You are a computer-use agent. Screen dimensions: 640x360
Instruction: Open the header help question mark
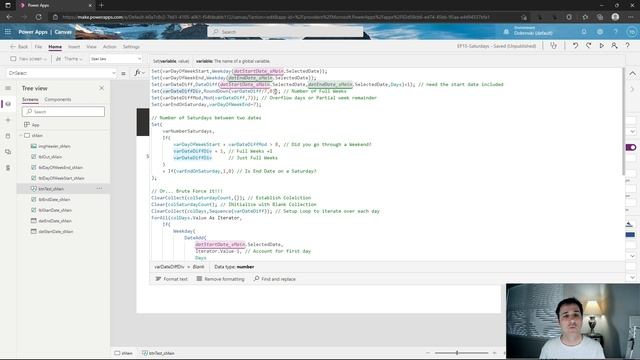tap(616, 31)
